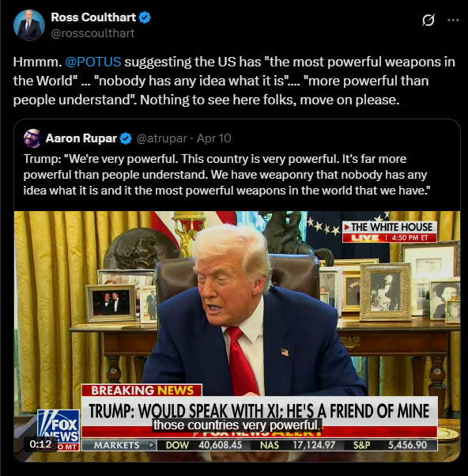The height and width of the screenshot is (476, 468).
Task: Open the quoted tweet text by Aaron Rupar
Action: (227, 175)
